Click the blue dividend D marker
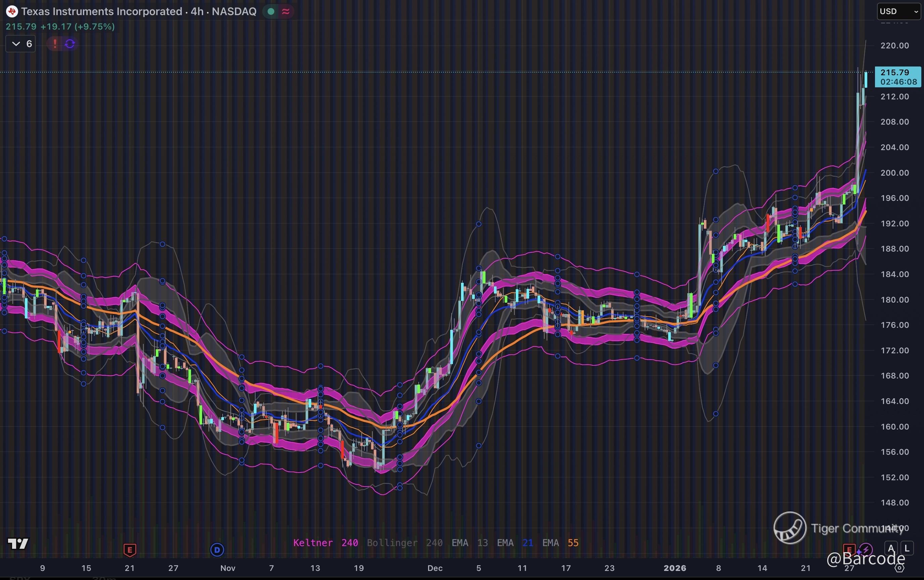This screenshot has height=580, width=924. point(217,550)
